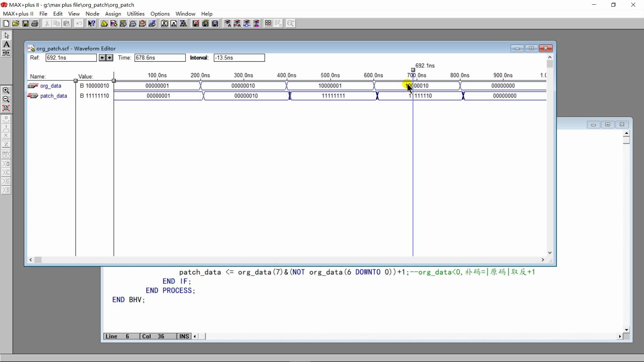Screen dimensions: 644x362
Task: Select the org_data signal name
Action: 51,86
